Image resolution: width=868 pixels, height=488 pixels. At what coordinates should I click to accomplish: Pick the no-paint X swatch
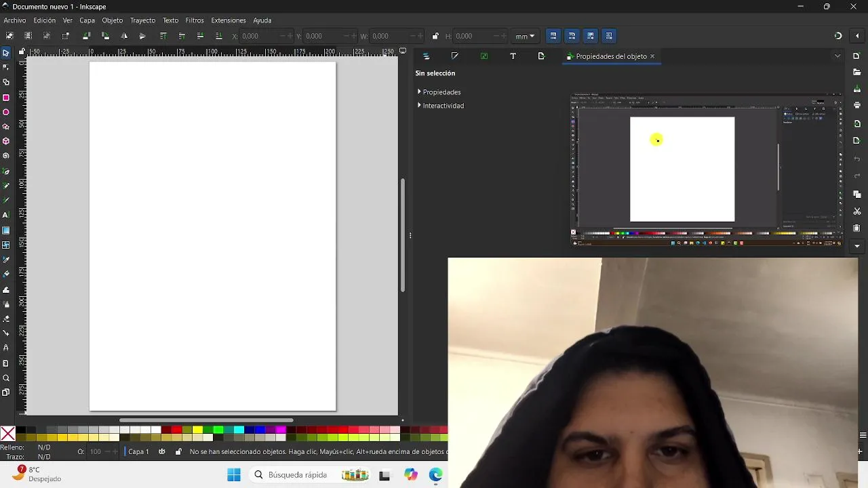coord(7,434)
